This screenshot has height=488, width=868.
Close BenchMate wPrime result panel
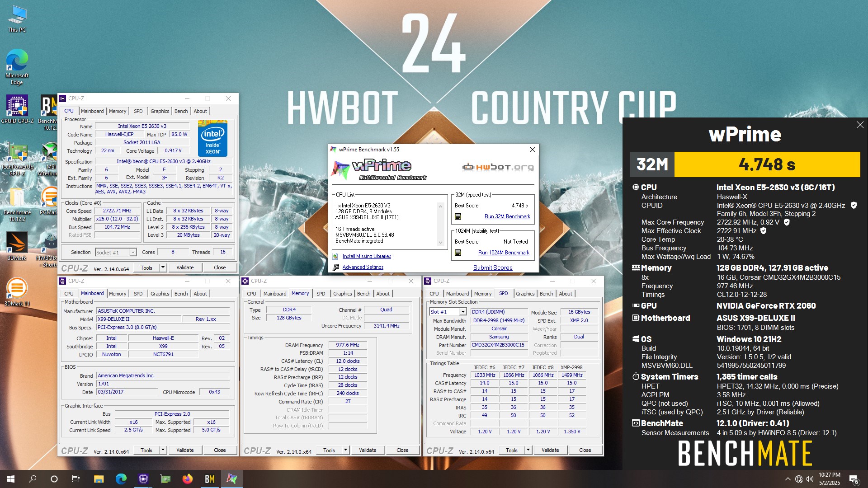pos(860,125)
